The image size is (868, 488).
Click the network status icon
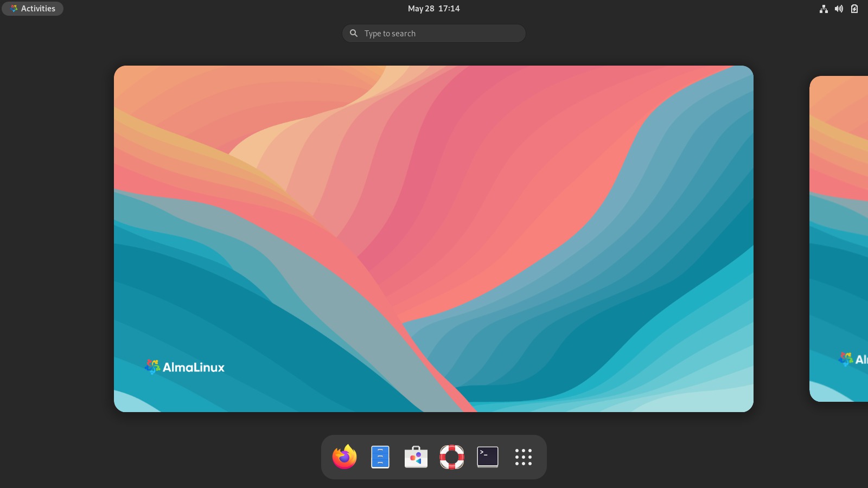click(x=824, y=9)
